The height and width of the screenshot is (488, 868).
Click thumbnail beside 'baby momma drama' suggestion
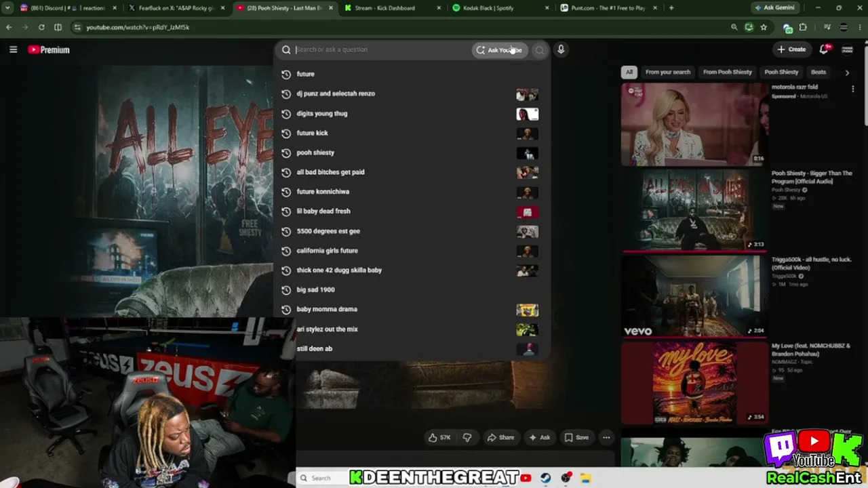[x=527, y=310]
